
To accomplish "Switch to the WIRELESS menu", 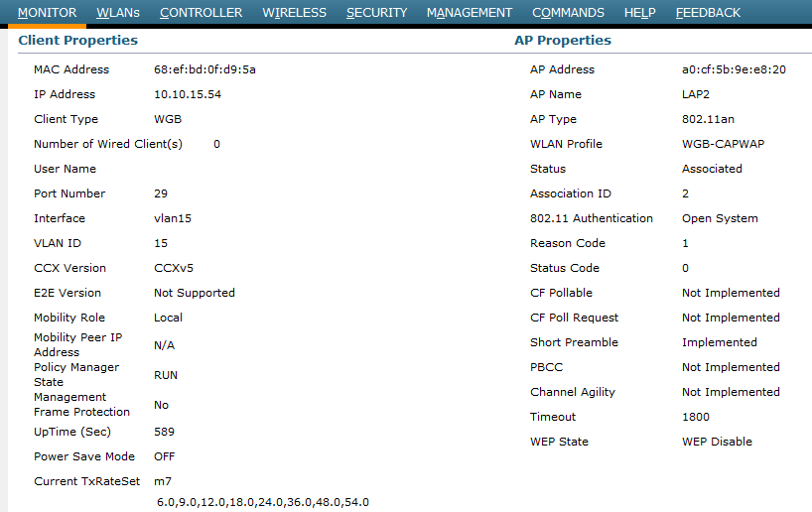I will click(294, 13).
